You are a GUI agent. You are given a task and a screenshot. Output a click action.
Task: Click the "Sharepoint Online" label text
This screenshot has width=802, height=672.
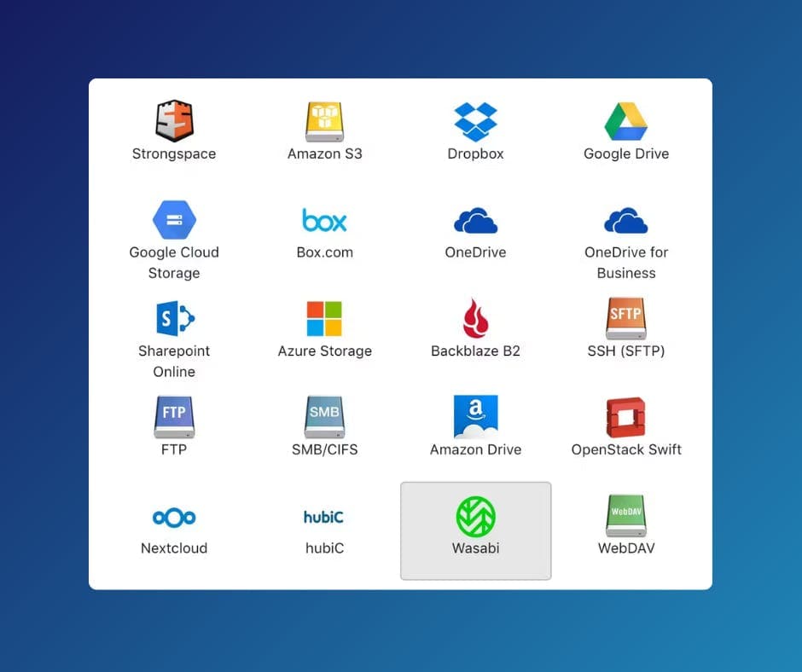174,361
